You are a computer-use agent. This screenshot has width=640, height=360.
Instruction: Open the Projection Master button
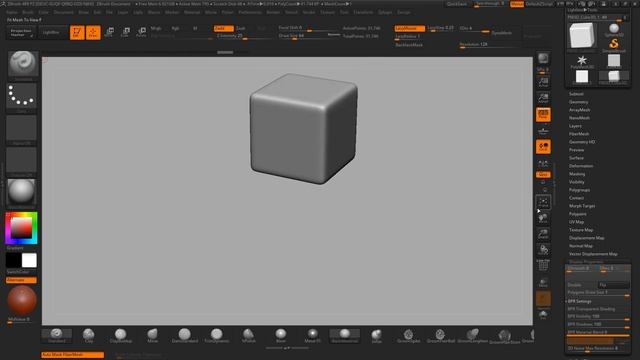tap(21, 33)
